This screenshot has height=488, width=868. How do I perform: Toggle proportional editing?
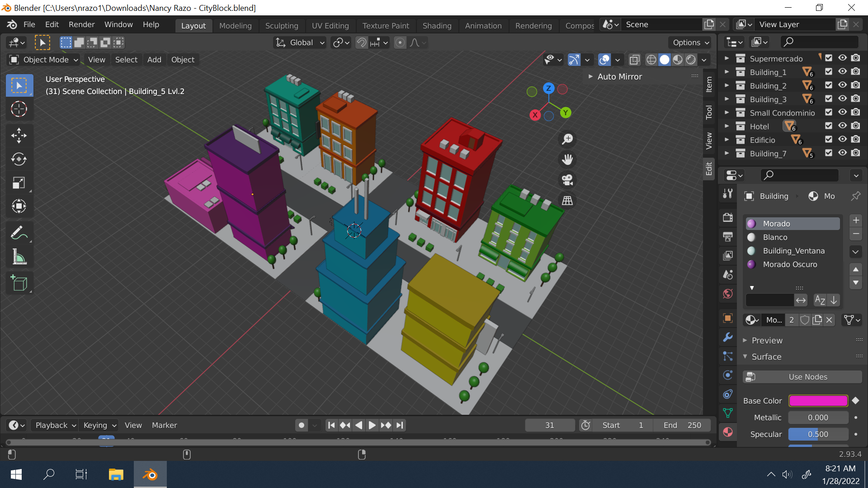coord(400,42)
